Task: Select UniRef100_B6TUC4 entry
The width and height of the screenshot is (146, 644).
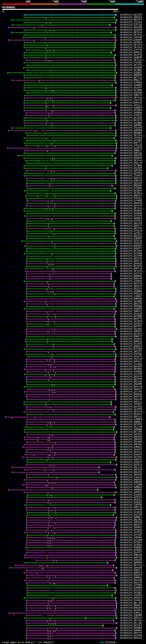Action: 131,32
